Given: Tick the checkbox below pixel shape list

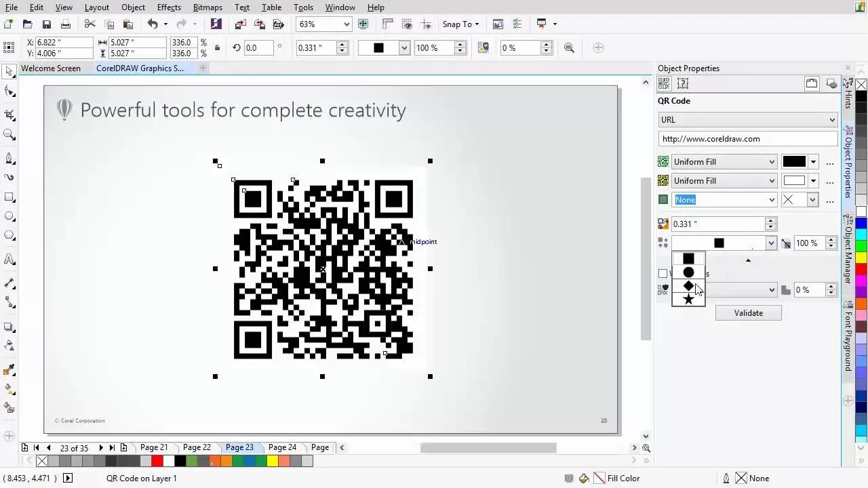Looking at the screenshot, I should coord(663,274).
